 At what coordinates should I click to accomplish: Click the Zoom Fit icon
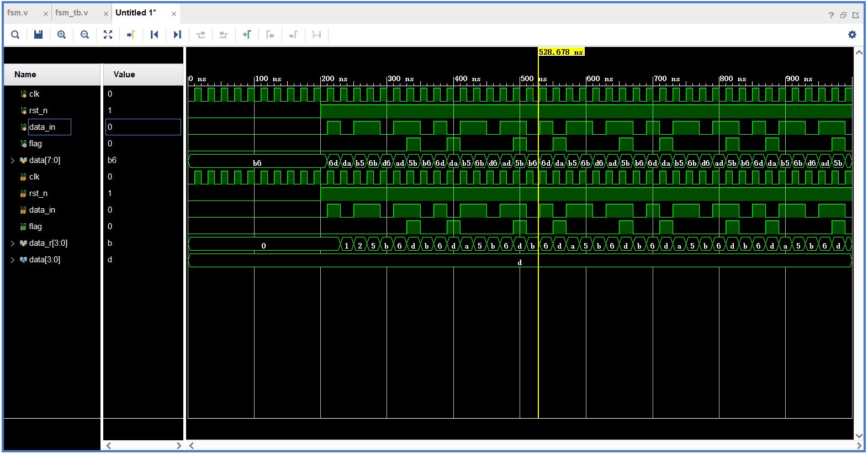108,35
